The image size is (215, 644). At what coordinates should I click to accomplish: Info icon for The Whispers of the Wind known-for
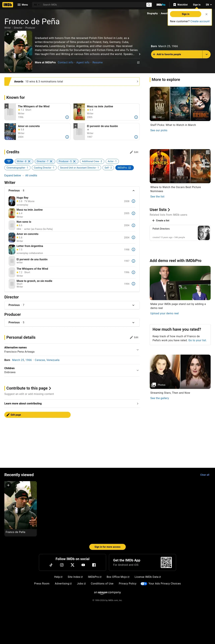tap(67, 117)
